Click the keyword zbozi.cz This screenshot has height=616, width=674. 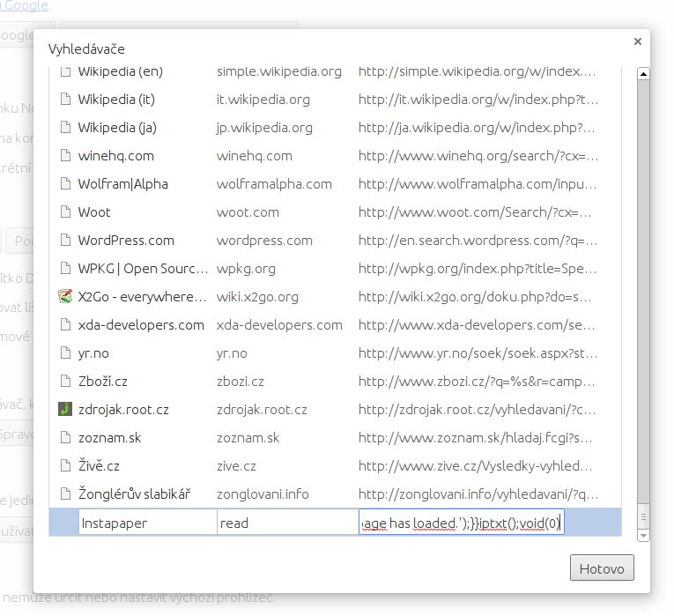pos(241,382)
